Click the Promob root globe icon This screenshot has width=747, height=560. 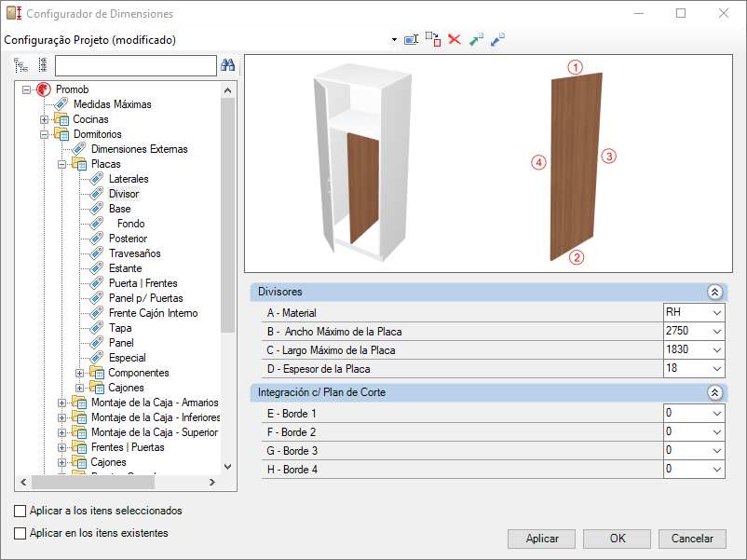point(44,89)
